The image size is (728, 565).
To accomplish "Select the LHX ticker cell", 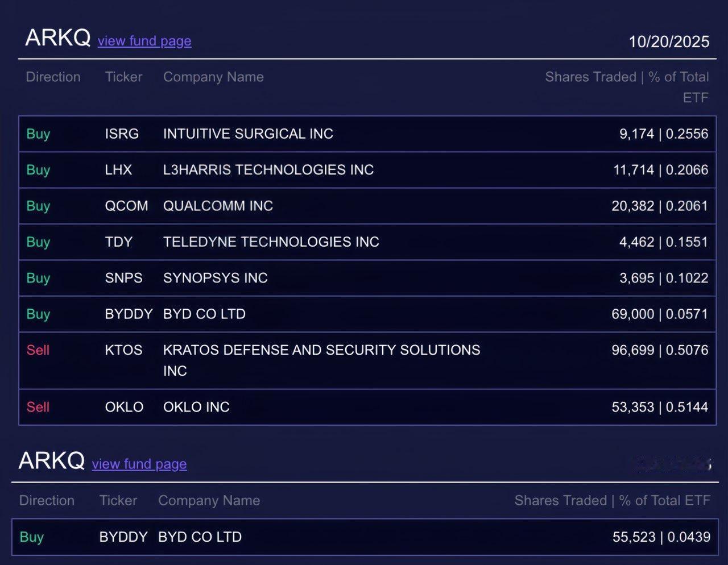I will pyautogui.click(x=118, y=169).
